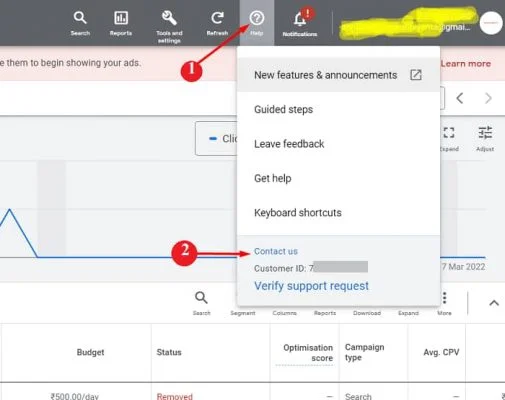Go to previous date range arrow
The width and height of the screenshot is (505, 400).
(x=460, y=98)
